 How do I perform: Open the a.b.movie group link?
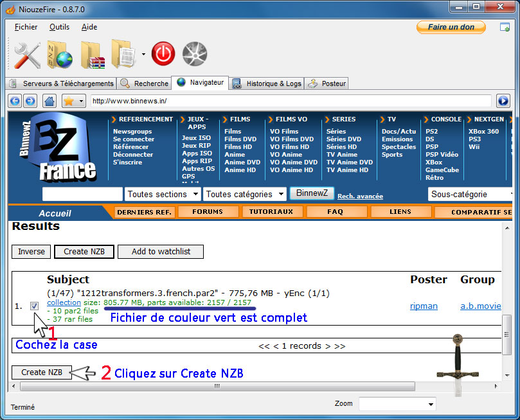[x=481, y=306]
